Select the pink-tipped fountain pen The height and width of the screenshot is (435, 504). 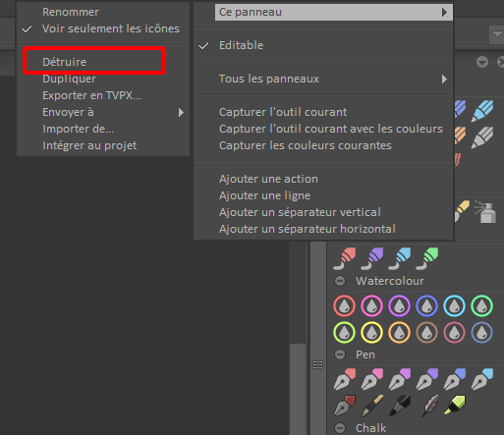point(372,379)
